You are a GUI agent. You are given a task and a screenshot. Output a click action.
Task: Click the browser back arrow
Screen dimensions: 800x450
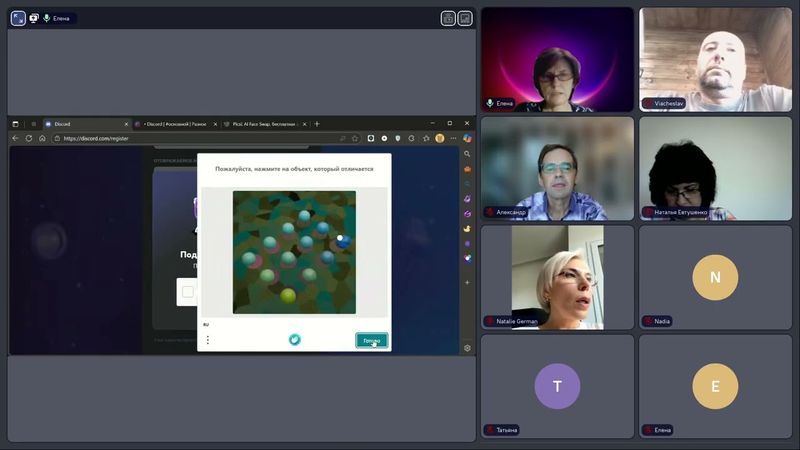click(x=16, y=138)
